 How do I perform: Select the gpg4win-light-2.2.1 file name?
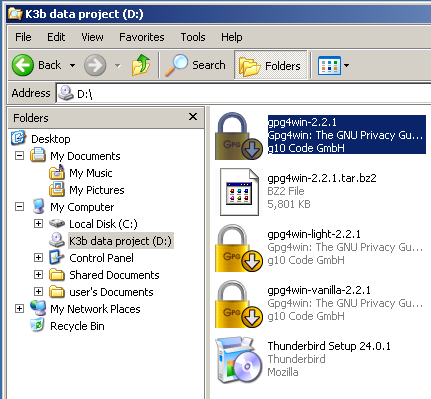(x=314, y=234)
